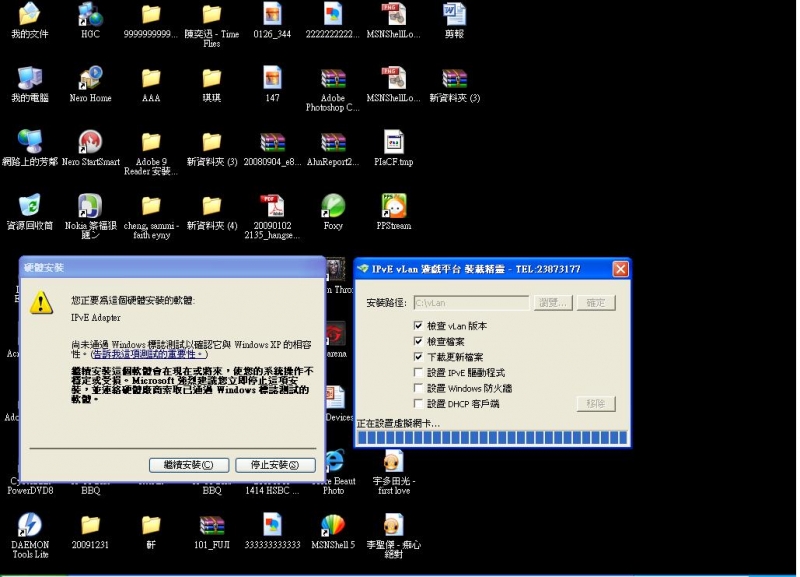
Task: Uncheck 檢查 vLan 版本 in the installer
Action: coord(418,324)
